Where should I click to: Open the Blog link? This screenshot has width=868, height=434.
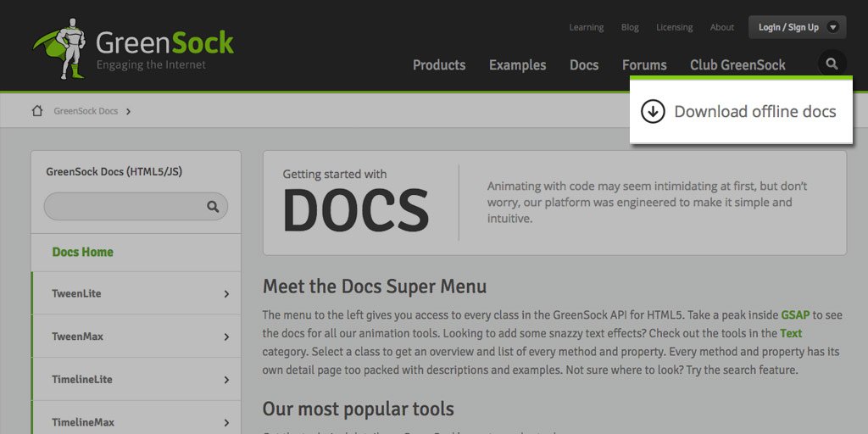[x=630, y=27]
